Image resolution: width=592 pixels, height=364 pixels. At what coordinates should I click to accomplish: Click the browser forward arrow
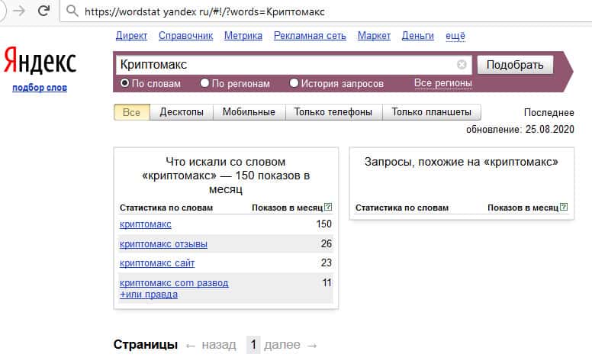[18, 11]
